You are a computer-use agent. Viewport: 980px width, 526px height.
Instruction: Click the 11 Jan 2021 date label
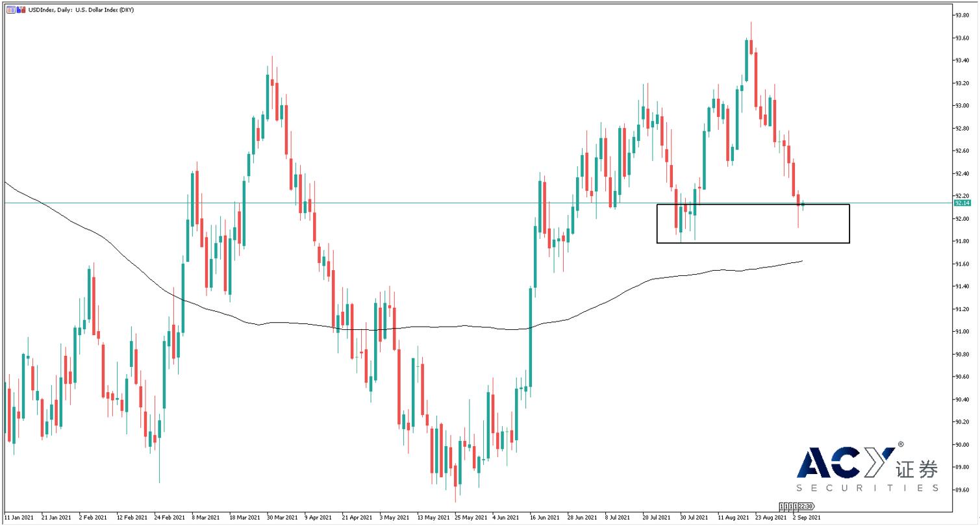click(19, 518)
